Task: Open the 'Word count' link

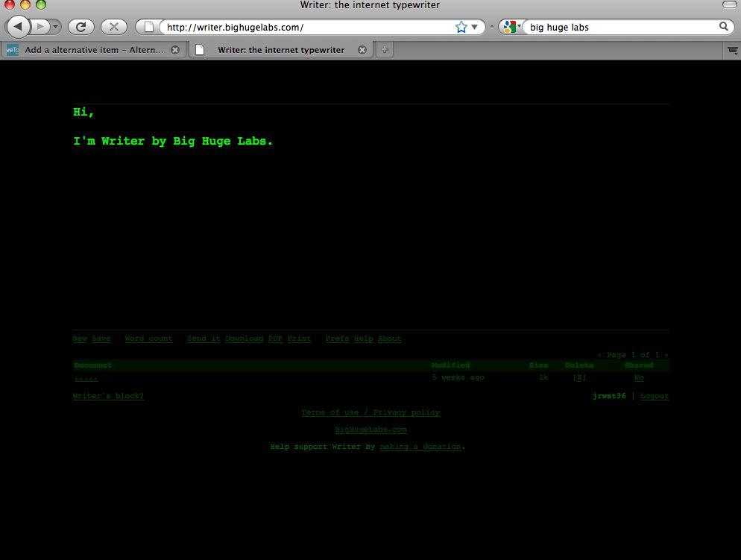Action: (149, 339)
